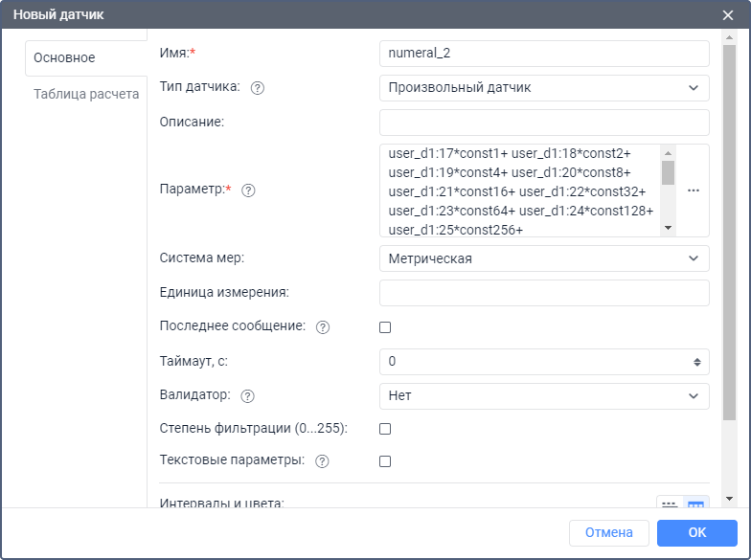Confirm with the OK button
751x560 pixels.
[x=696, y=533]
